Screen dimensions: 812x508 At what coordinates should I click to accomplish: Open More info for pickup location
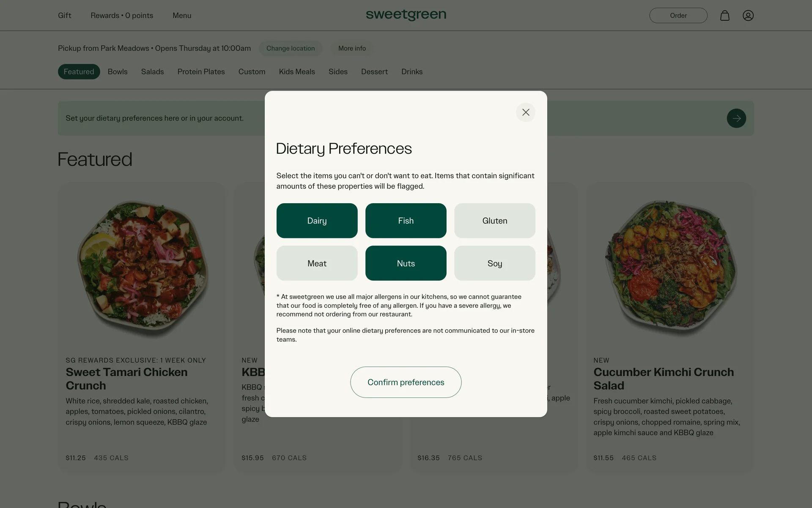click(x=352, y=48)
